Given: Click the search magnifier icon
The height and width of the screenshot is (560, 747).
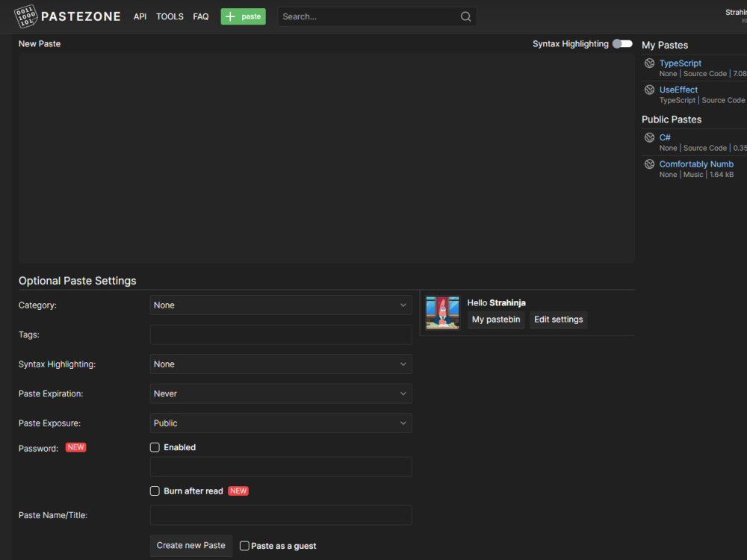Looking at the screenshot, I should tap(465, 16).
